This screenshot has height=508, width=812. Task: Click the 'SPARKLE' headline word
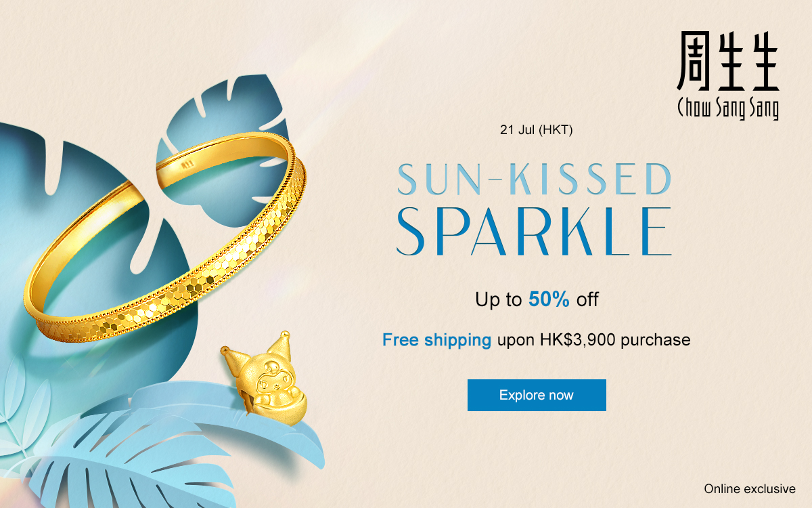click(x=534, y=232)
